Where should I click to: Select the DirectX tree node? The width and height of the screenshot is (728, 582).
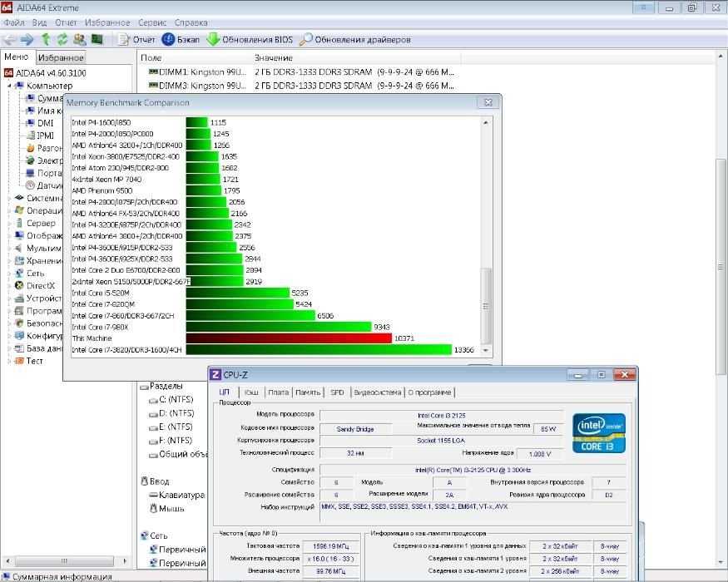[35, 286]
